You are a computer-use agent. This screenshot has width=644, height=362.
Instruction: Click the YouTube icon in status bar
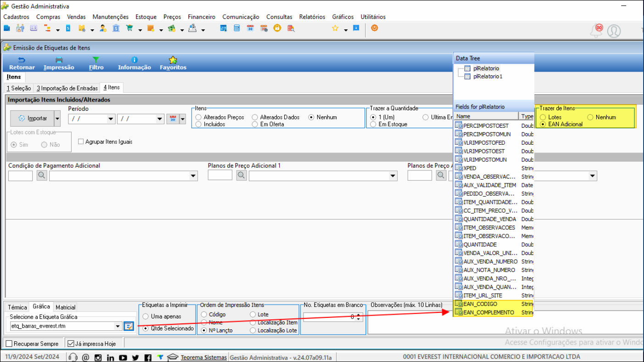click(123, 357)
